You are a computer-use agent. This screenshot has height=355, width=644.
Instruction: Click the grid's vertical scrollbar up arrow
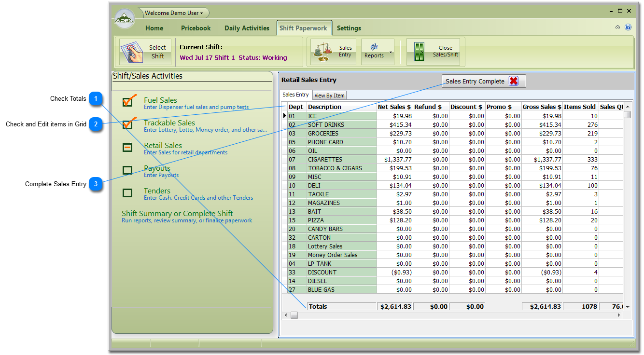coord(628,107)
